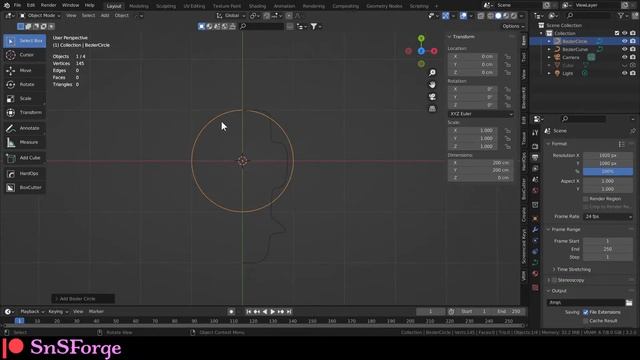The width and height of the screenshot is (640, 360).
Task: Open the XYZ Euler rotation mode dropdown
Action: pyautogui.click(x=481, y=114)
